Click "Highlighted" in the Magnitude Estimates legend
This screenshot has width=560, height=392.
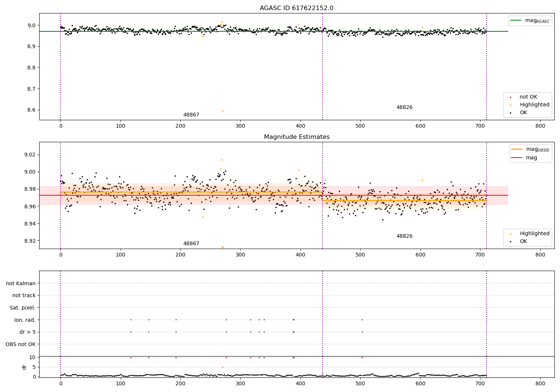(x=535, y=234)
